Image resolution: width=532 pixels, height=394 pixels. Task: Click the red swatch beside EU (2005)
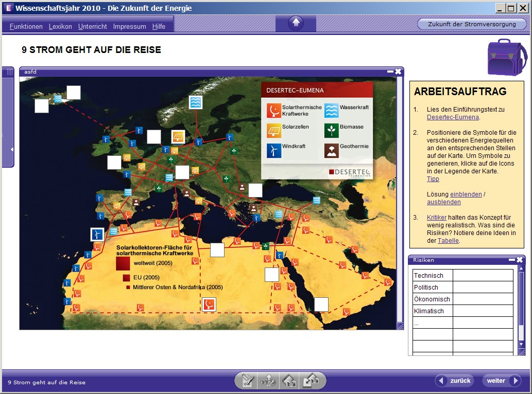126,278
